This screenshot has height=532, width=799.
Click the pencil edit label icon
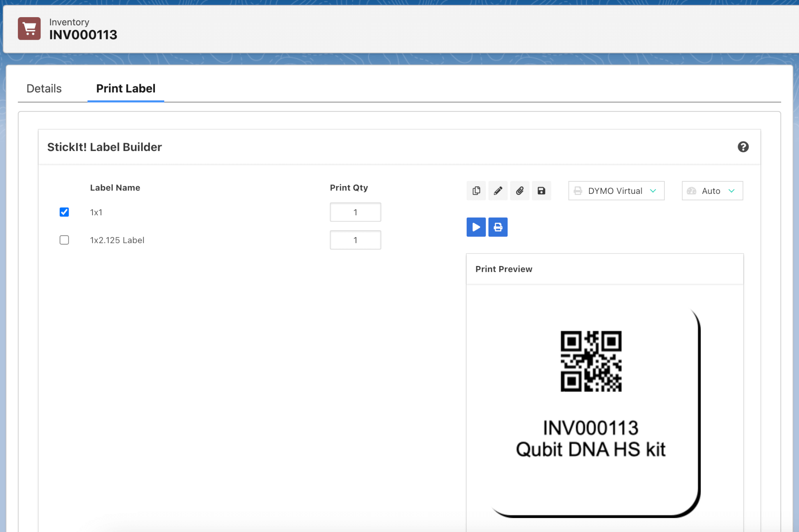498,191
